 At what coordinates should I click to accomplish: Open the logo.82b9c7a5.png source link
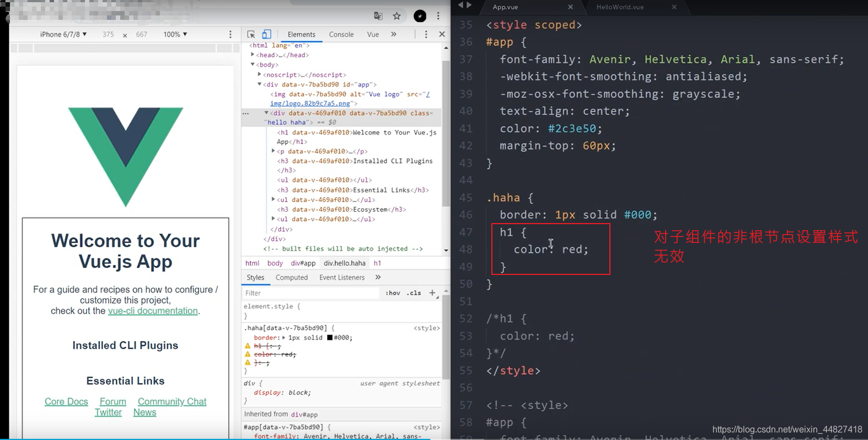coord(310,103)
